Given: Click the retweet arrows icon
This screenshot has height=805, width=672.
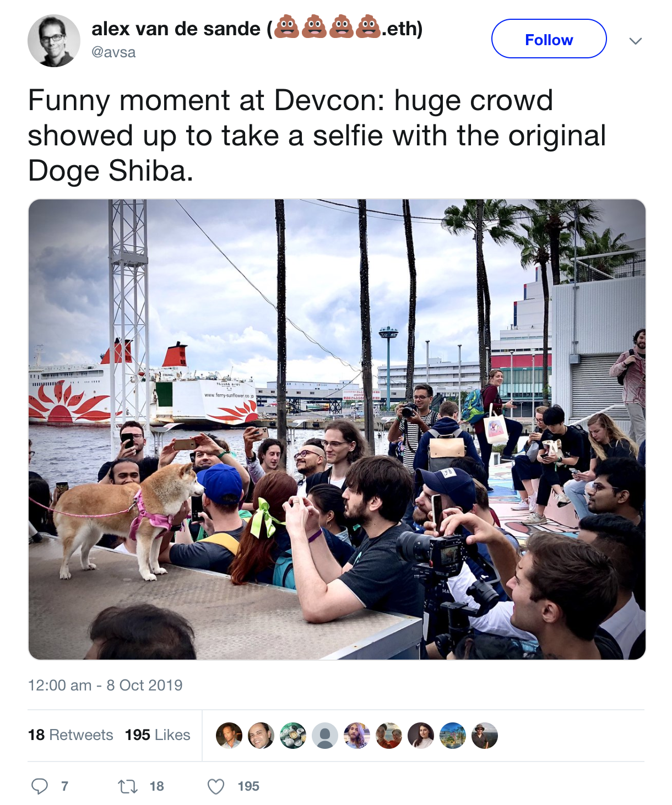Looking at the screenshot, I should click(x=128, y=786).
